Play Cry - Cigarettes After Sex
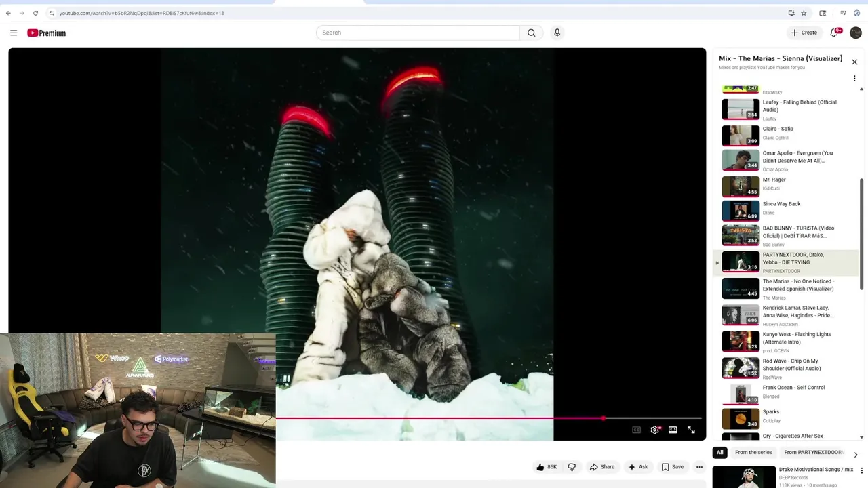The image size is (868, 488). click(x=786, y=436)
